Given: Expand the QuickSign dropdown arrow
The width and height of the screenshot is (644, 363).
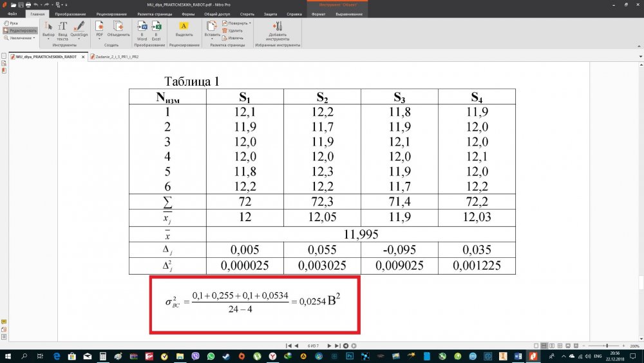Looking at the screenshot, I should point(79,39).
